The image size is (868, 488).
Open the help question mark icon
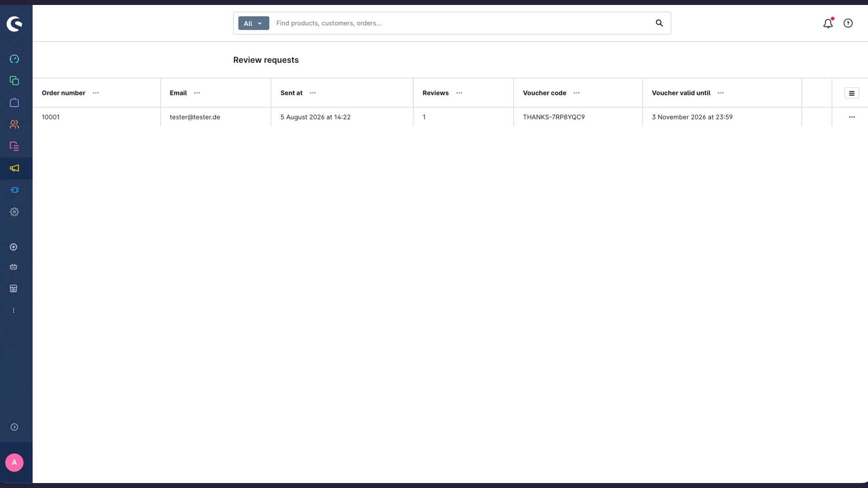(848, 23)
